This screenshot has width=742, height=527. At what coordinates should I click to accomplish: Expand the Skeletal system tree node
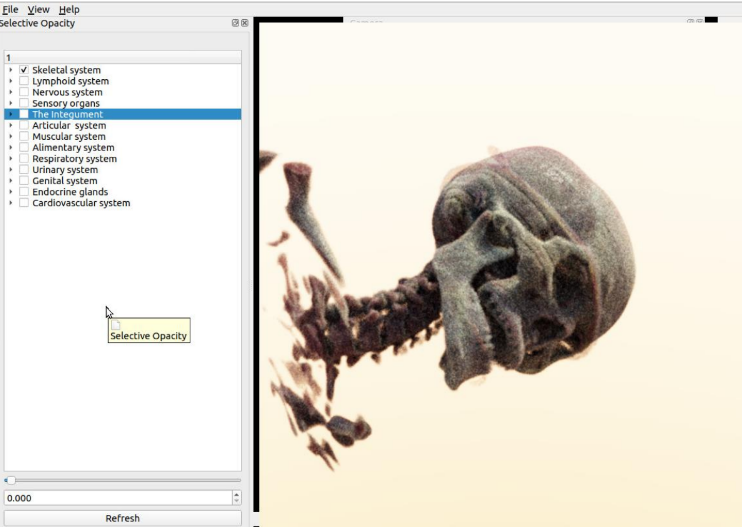(11, 70)
